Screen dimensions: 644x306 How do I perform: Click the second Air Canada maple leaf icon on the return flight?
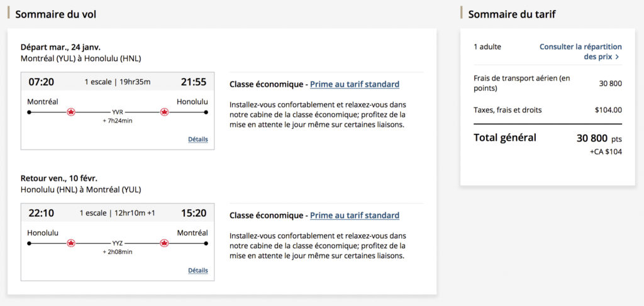(x=165, y=243)
